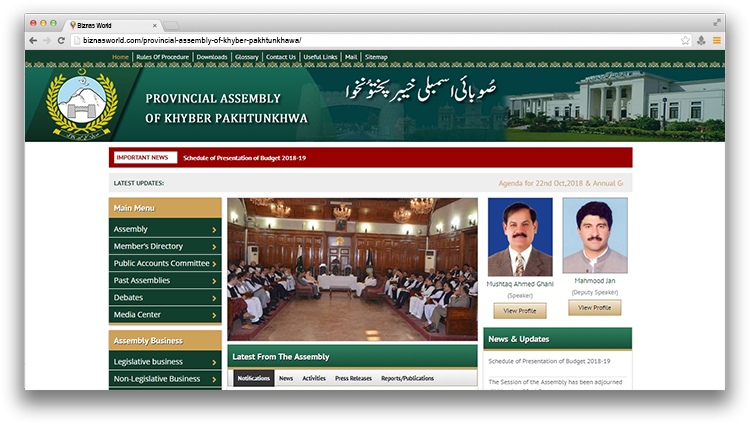The image size is (750, 425).
Task: Click the browser back arrow
Action: [33, 40]
